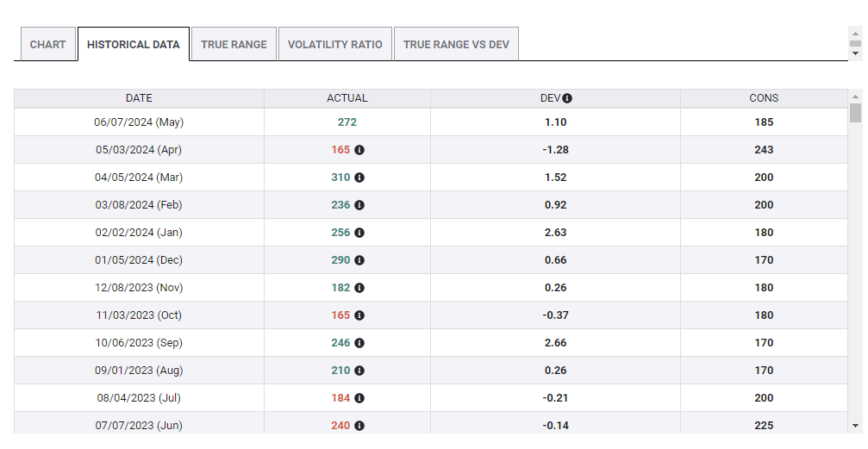868x449 pixels.
Task: Switch to the Chart tab
Action: (x=47, y=44)
